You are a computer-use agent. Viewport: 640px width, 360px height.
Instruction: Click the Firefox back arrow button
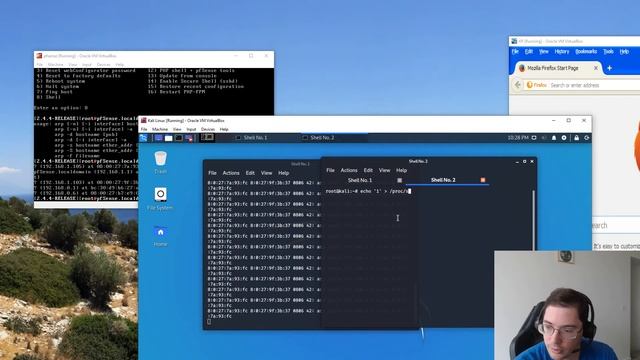tap(518, 85)
